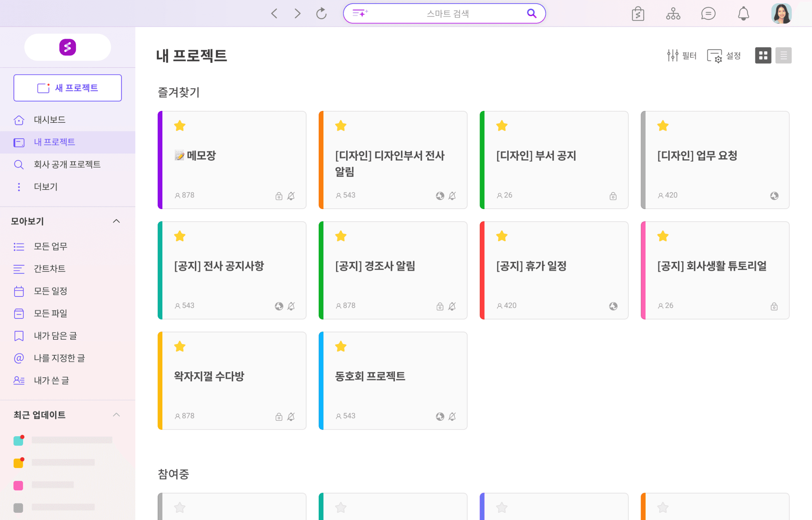Viewport: 812px width, 520px height.
Task: Open the chat messages icon
Action: (x=708, y=14)
